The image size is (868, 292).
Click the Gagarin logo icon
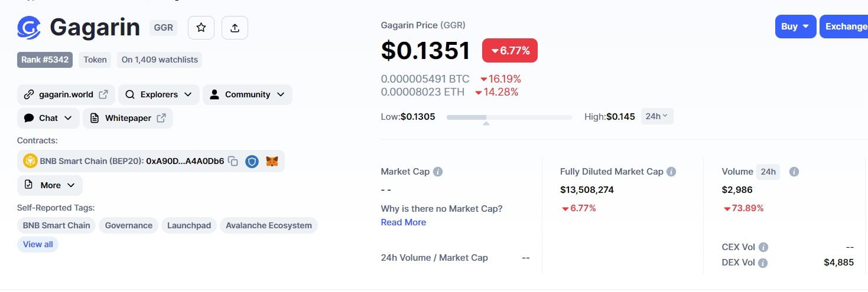coord(29,27)
